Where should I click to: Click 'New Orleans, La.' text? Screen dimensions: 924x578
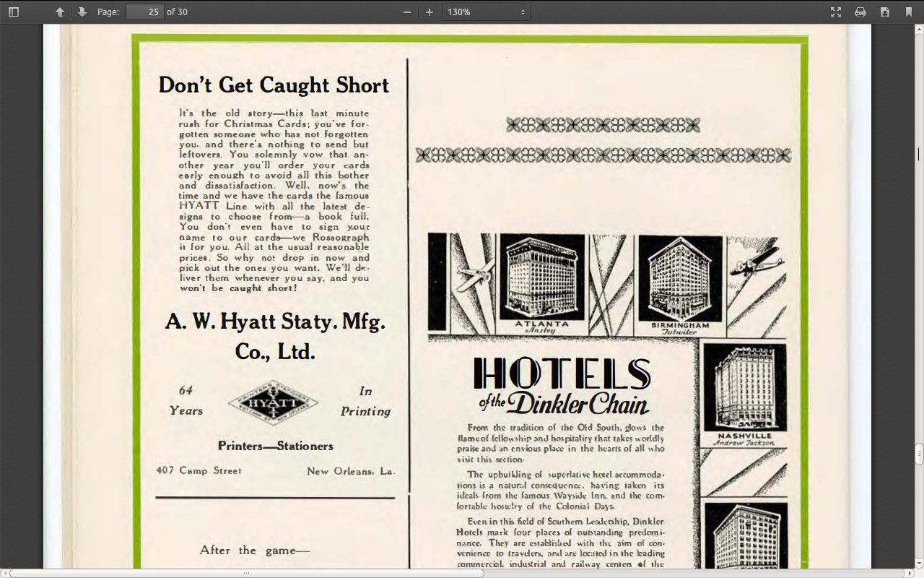pyautogui.click(x=351, y=471)
